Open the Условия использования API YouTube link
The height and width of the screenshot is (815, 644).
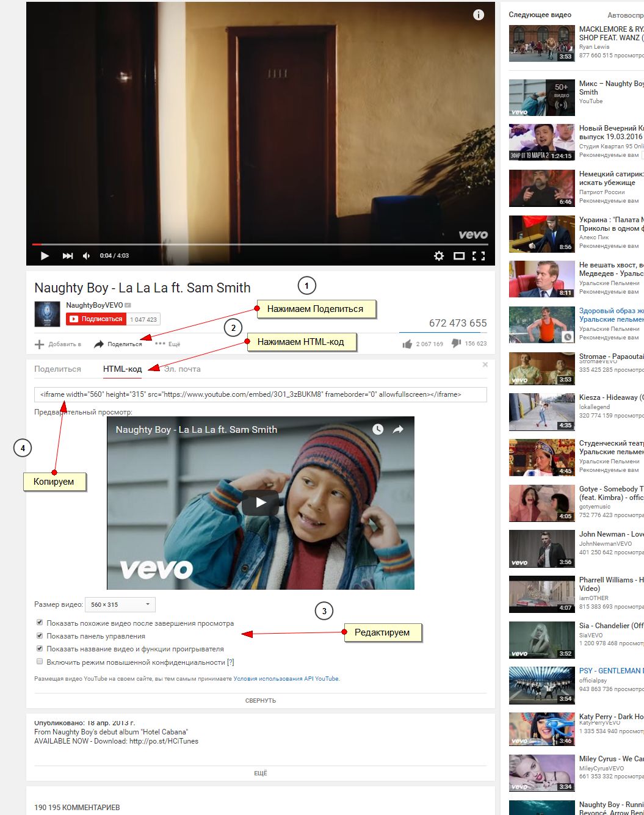click(286, 678)
